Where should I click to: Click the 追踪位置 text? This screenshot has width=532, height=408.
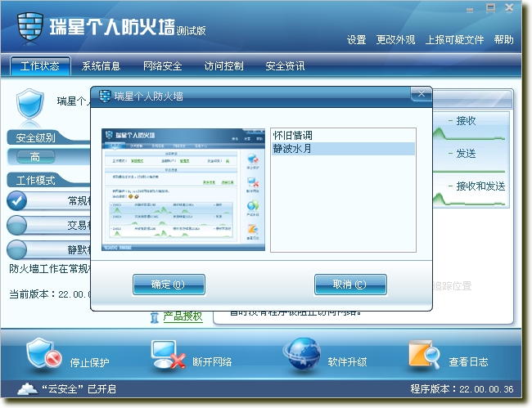452,286
